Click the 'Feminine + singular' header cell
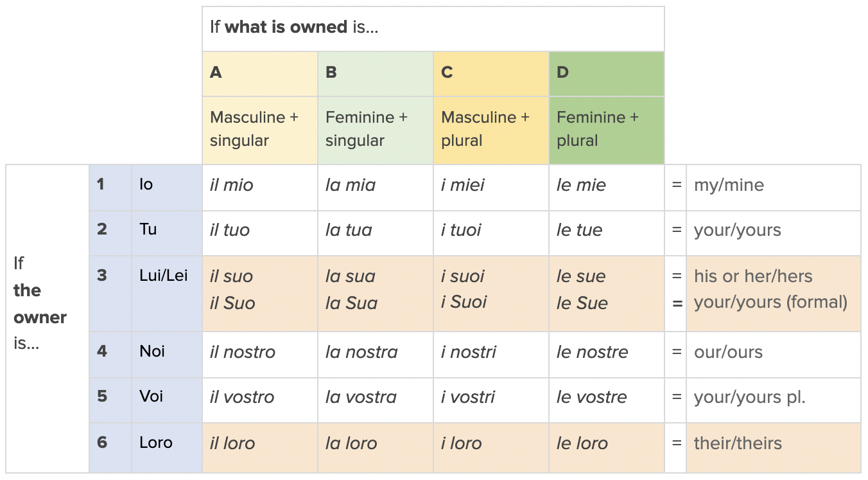The height and width of the screenshot is (480, 868). coord(367,129)
